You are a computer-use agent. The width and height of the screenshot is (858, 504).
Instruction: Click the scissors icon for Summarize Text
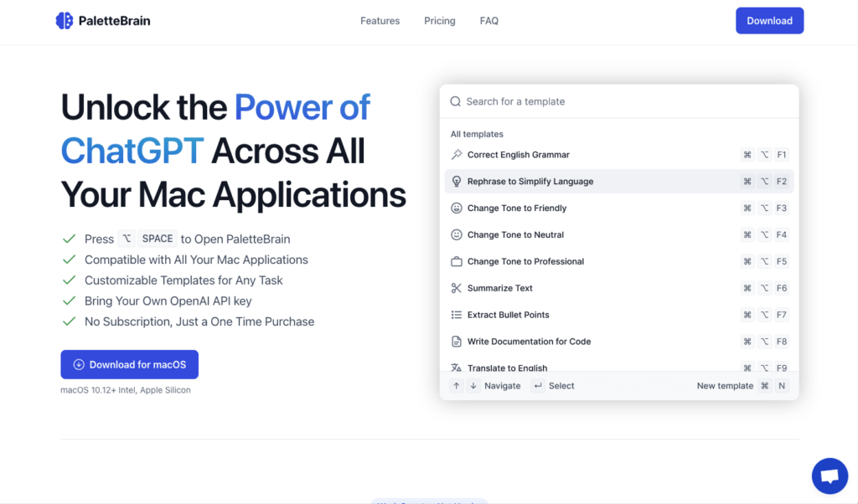click(457, 288)
